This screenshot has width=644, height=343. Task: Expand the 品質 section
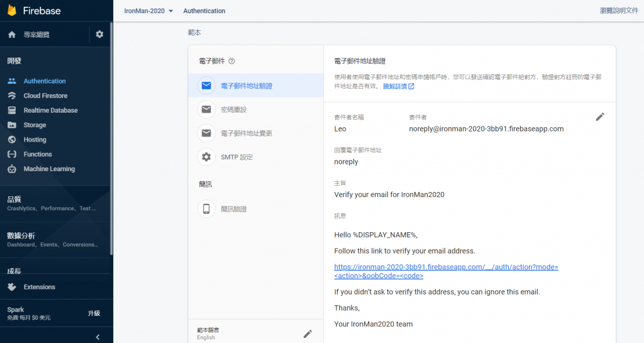(55, 203)
